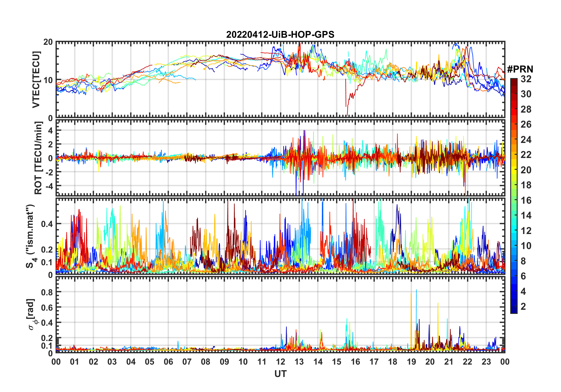Click the 23 hour tick label on the UT axis
This screenshot has width=561, height=392.
point(486,362)
